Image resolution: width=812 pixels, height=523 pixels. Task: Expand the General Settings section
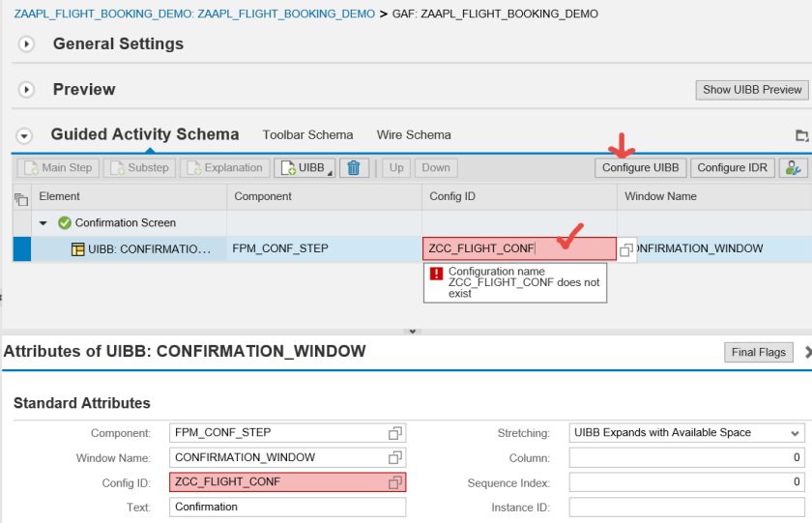(x=26, y=44)
